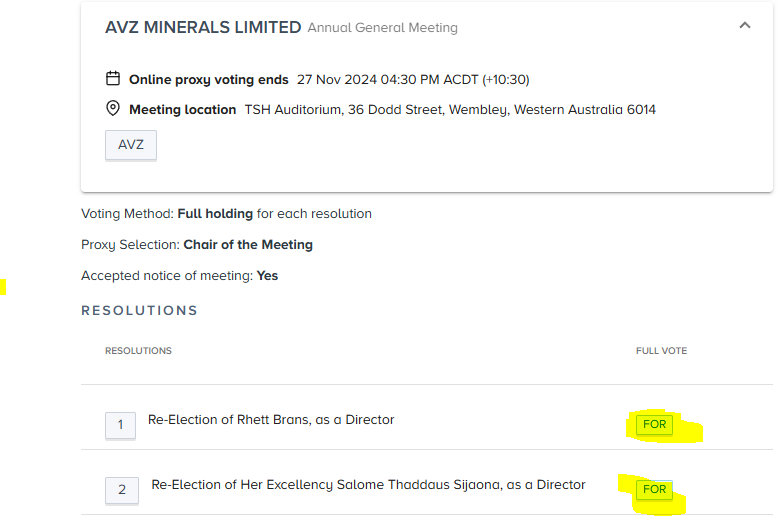Screen dimensions: 783x520
Task: Click the large RESOLUTIONS section heading
Action: point(139,311)
